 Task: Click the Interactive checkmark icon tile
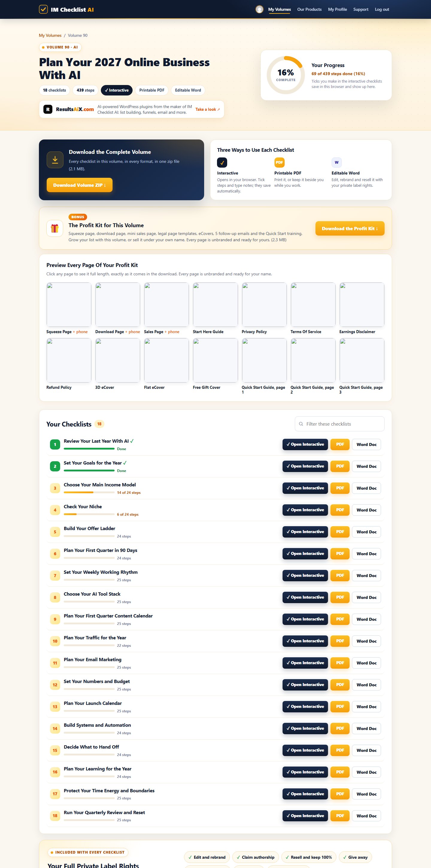222,163
